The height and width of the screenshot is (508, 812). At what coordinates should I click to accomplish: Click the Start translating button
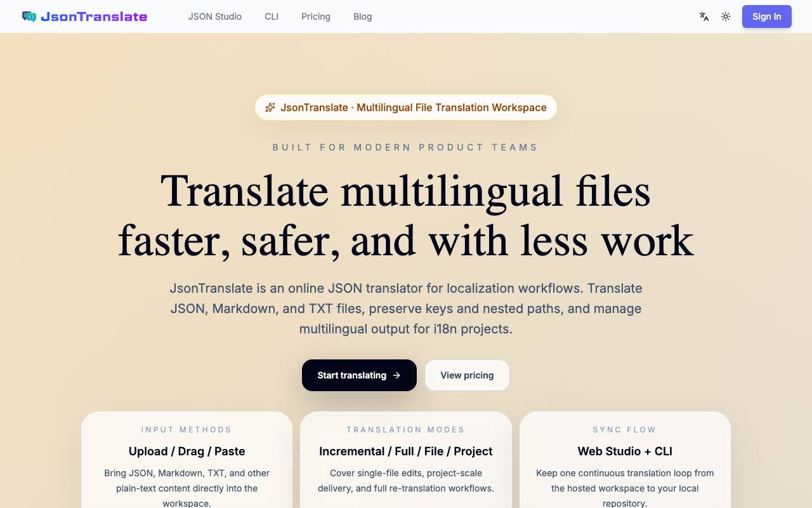click(x=359, y=375)
